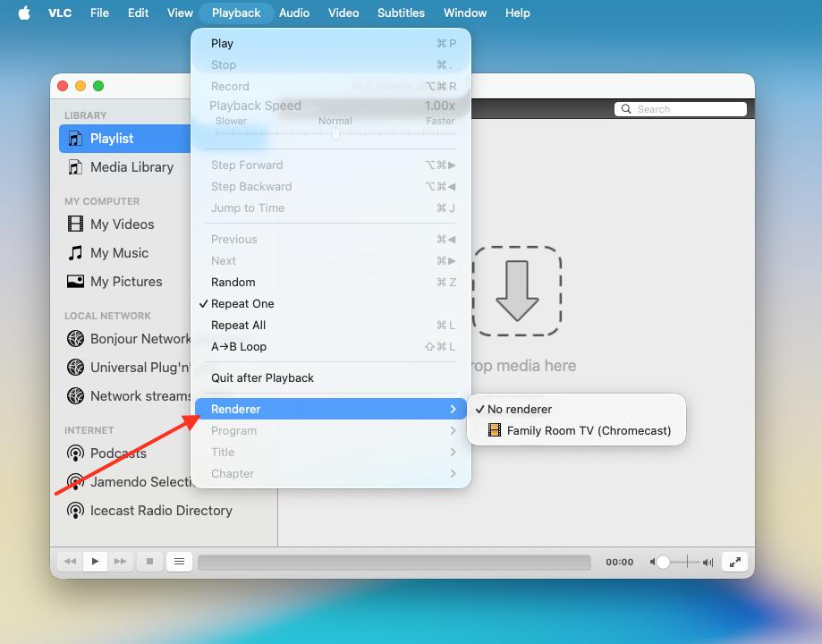The height and width of the screenshot is (644, 822).
Task: Open the Window menu
Action: tap(465, 13)
